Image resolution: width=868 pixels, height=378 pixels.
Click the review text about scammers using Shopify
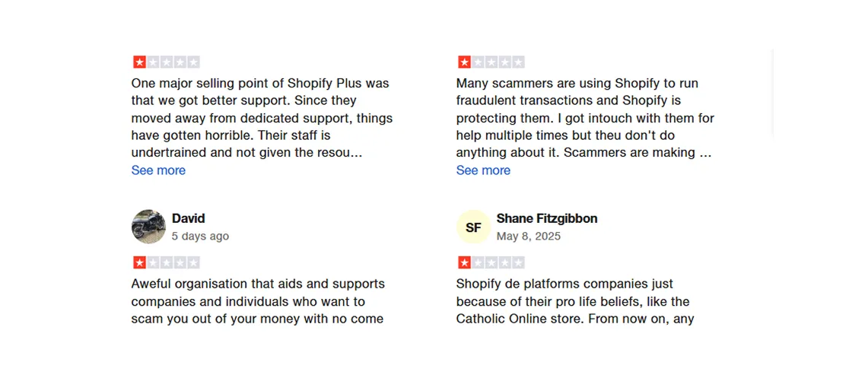584,118
